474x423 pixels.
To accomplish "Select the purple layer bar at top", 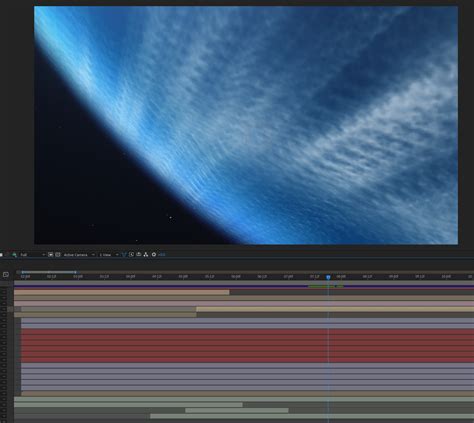I will click(x=244, y=286).
